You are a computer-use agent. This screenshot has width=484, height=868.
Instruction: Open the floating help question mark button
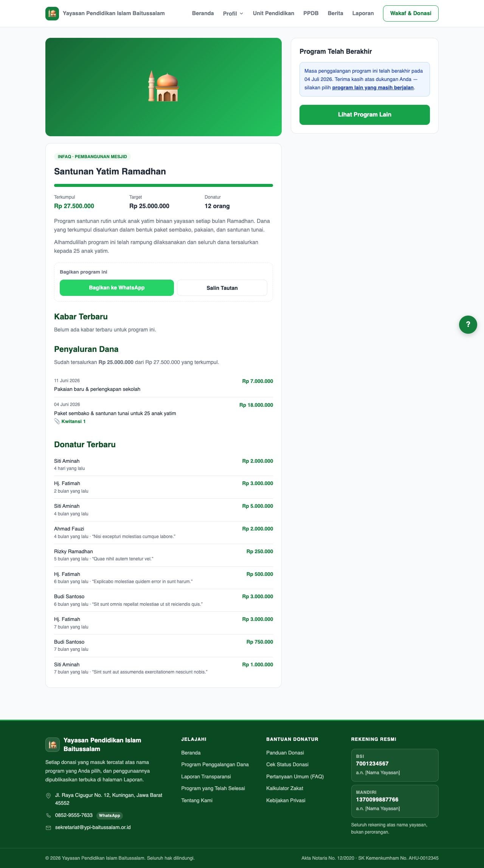tap(468, 325)
